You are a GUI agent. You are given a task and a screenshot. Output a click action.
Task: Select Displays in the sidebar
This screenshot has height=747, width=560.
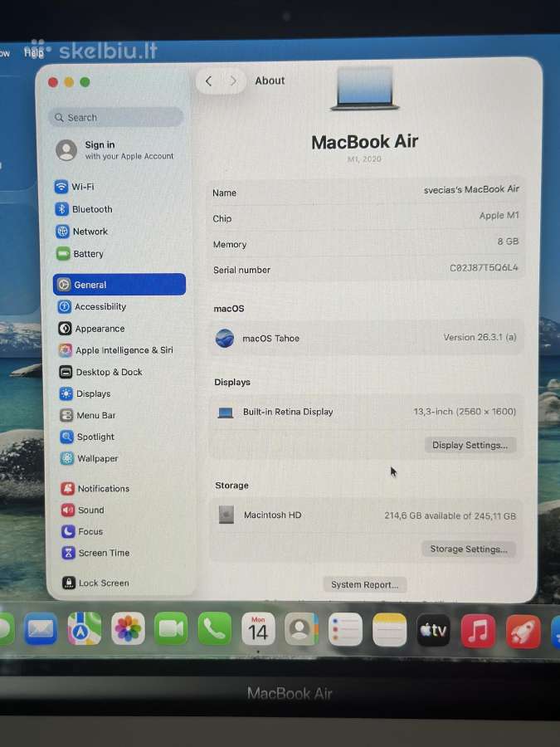coord(85,393)
